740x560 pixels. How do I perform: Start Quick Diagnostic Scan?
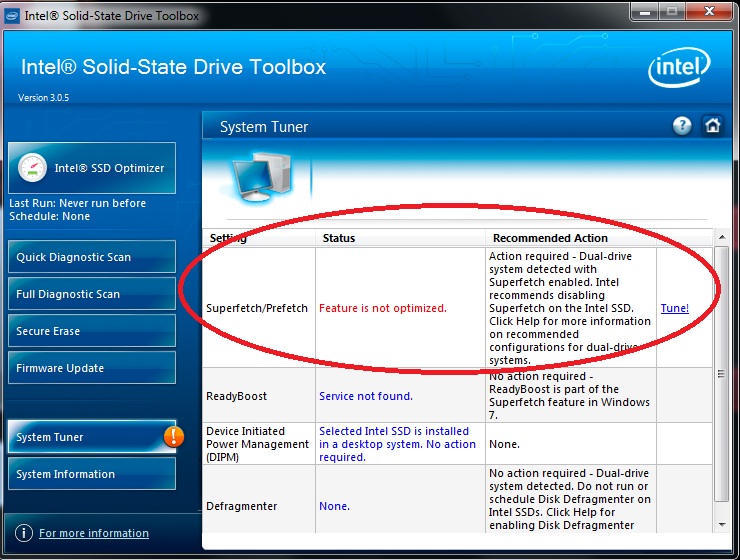point(92,257)
